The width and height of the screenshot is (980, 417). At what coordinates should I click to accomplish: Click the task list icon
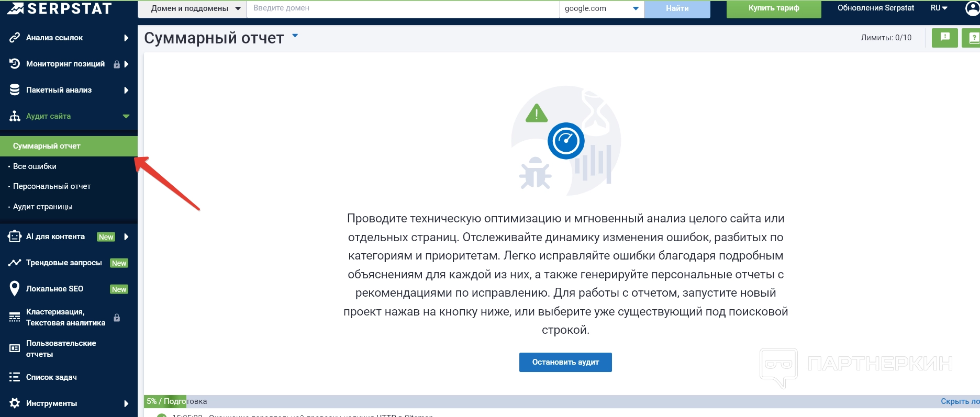point(15,377)
